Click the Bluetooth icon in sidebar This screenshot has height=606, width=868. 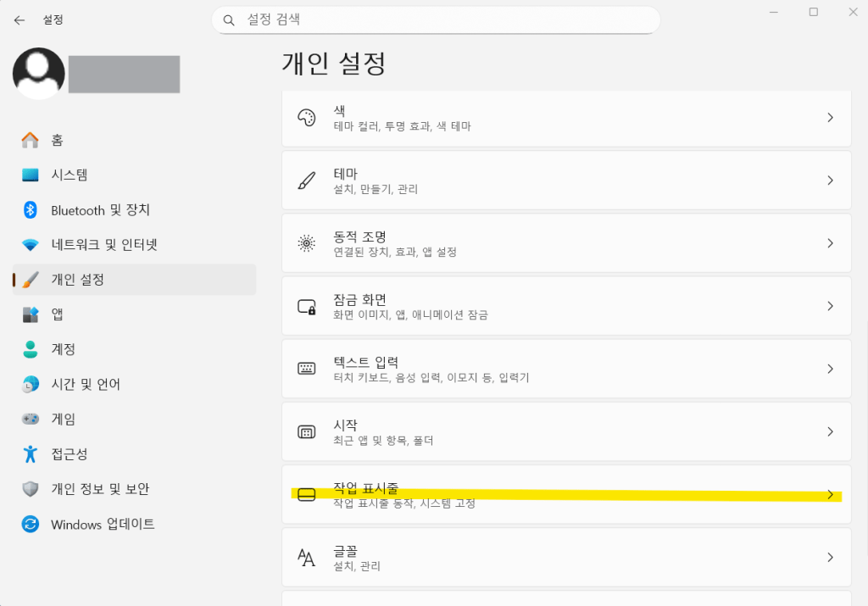coord(31,210)
